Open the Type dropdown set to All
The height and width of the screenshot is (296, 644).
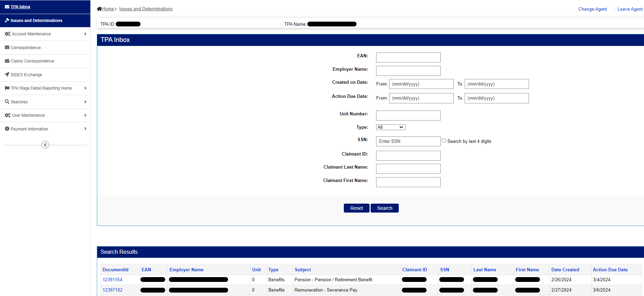coord(391,127)
